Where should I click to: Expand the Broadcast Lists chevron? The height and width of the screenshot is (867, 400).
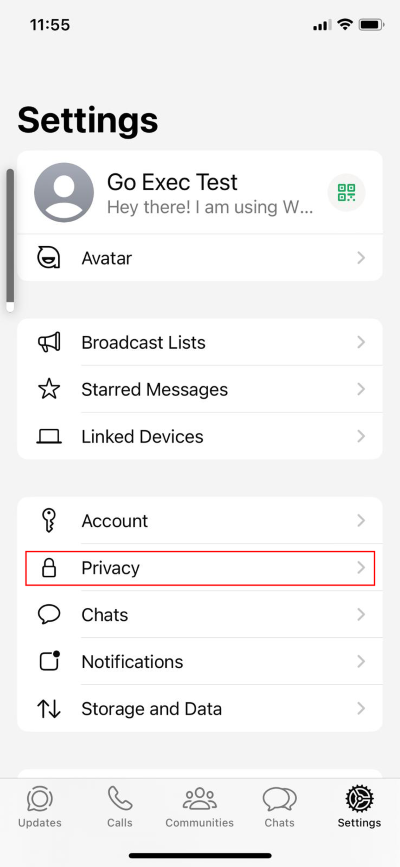[x=361, y=342]
